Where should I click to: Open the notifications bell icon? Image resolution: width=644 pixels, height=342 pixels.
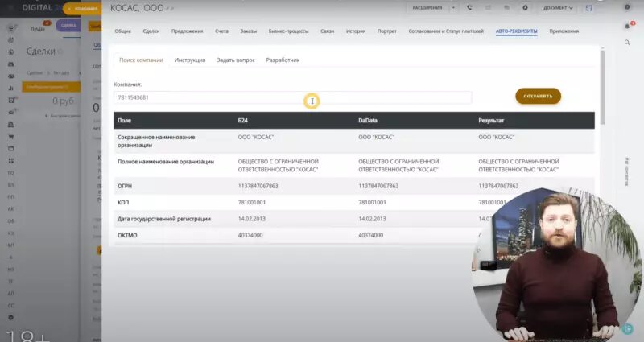click(627, 26)
